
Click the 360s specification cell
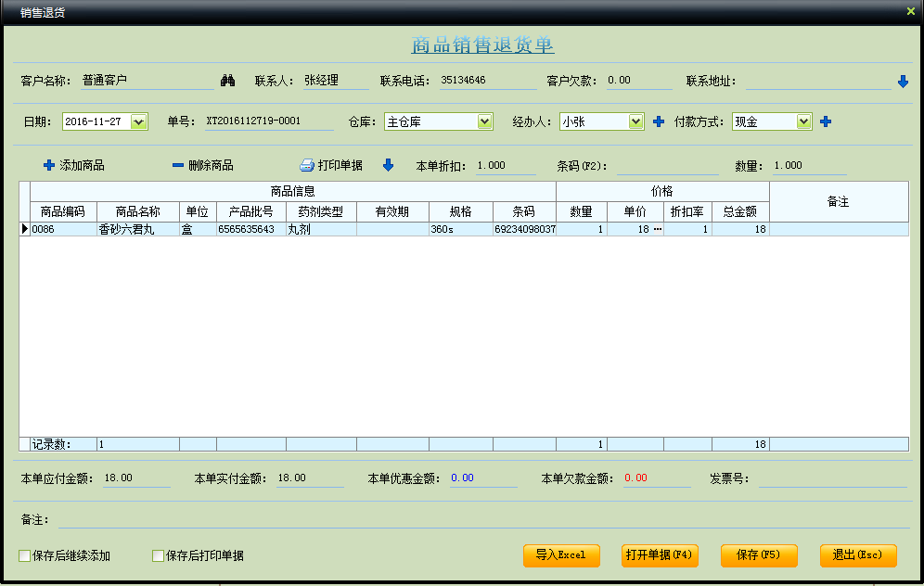point(461,229)
